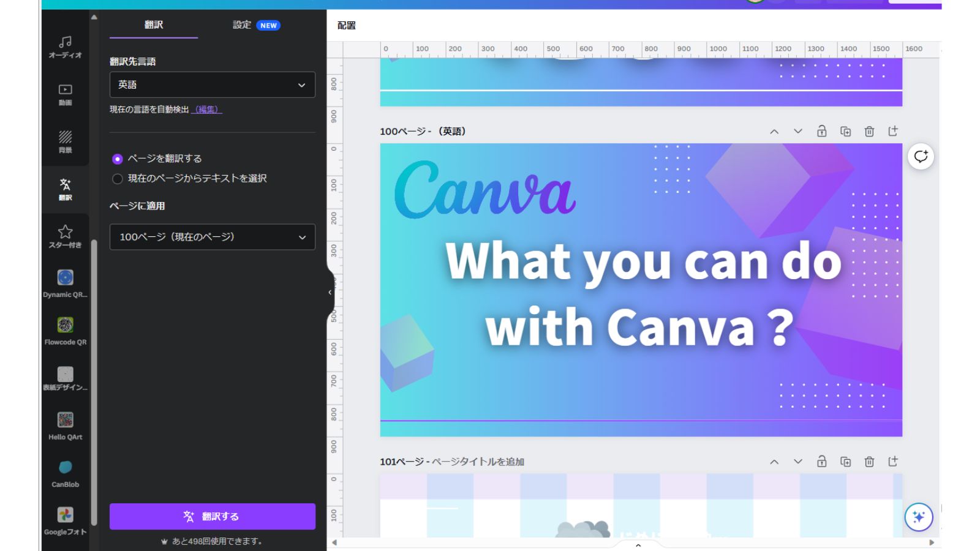Click the canvas horizontal scroll right arrow
This screenshot has width=980, height=551.
932,542
